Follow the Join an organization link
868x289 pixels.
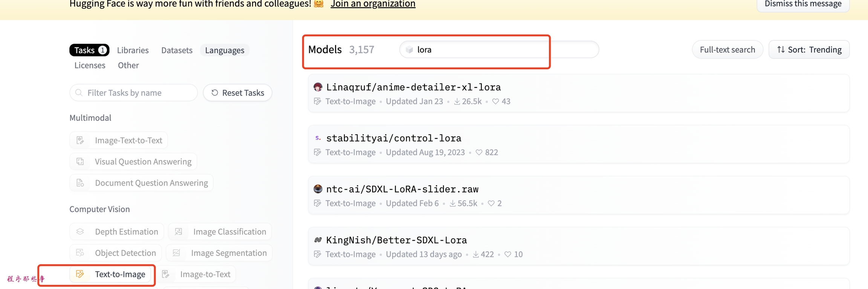coord(373,4)
